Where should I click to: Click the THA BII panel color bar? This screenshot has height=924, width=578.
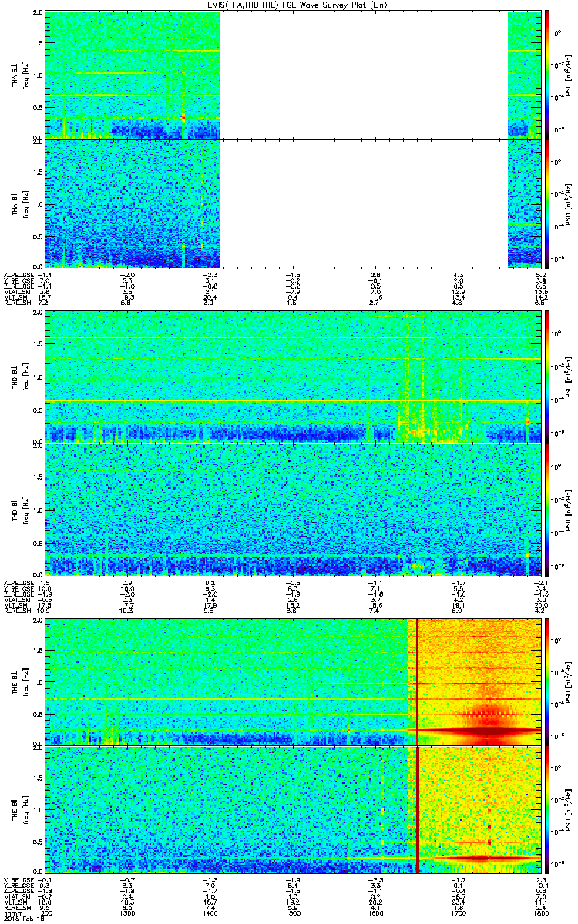547,203
